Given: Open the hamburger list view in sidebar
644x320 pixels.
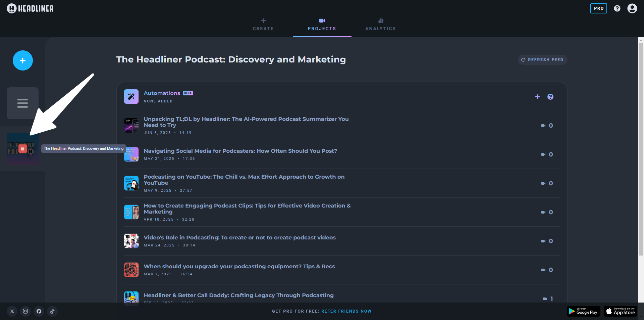Looking at the screenshot, I should point(22,103).
